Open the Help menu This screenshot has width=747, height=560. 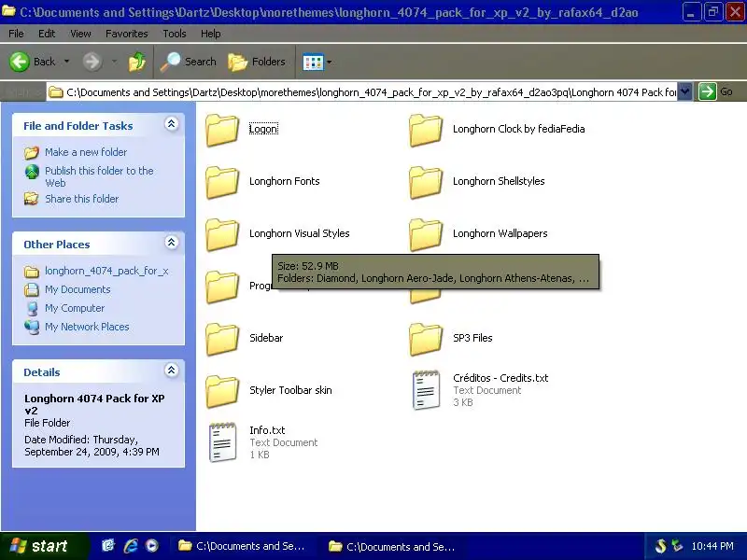coord(211,34)
